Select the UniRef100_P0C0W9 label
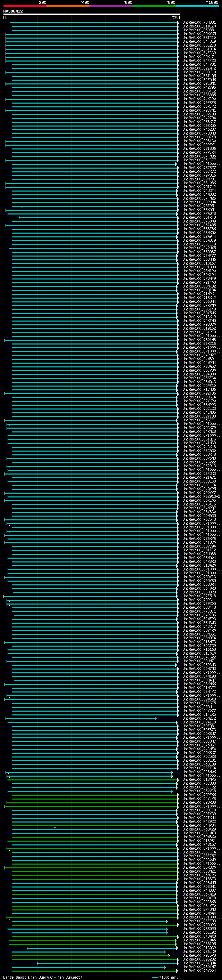The image size is (222, 980). click(199, 860)
